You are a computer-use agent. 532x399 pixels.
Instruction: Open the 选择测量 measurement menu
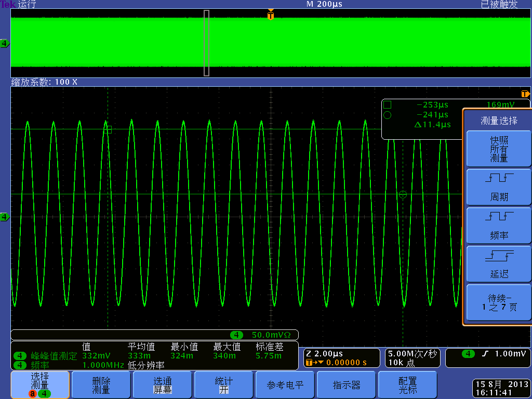[40, 385]
